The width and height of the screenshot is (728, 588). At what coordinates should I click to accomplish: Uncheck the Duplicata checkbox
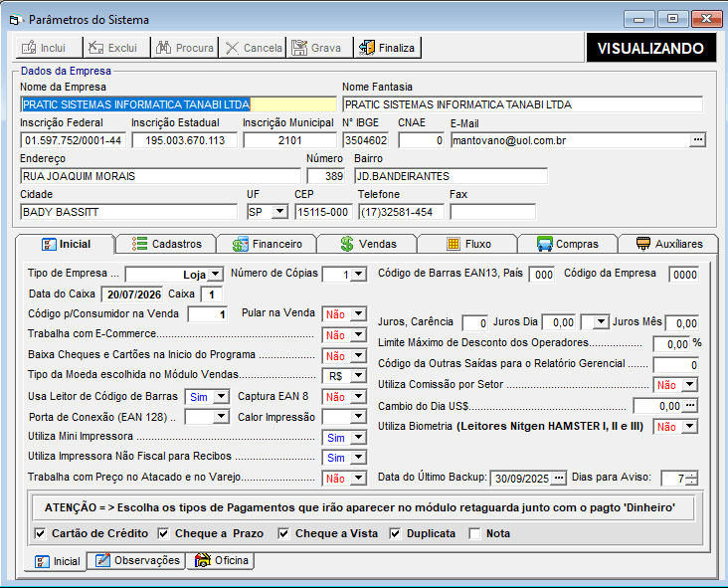pyautogui.click(x=395, y=533)
